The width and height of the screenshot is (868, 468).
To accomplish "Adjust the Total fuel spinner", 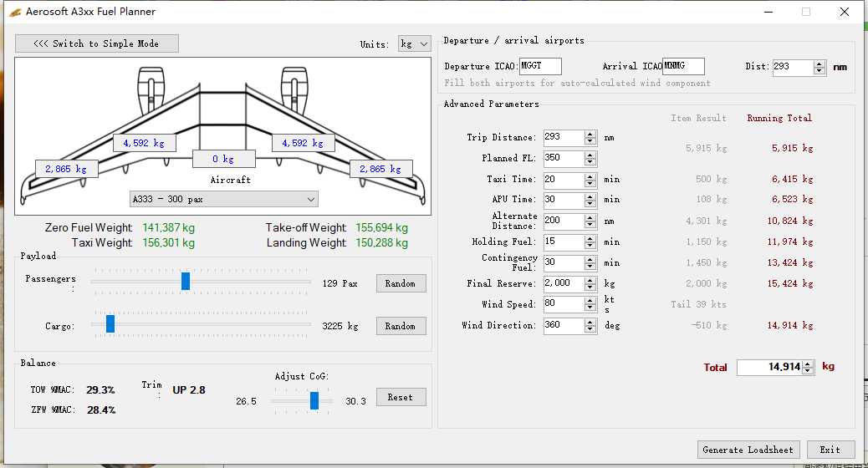I will (x=809, y=367).
